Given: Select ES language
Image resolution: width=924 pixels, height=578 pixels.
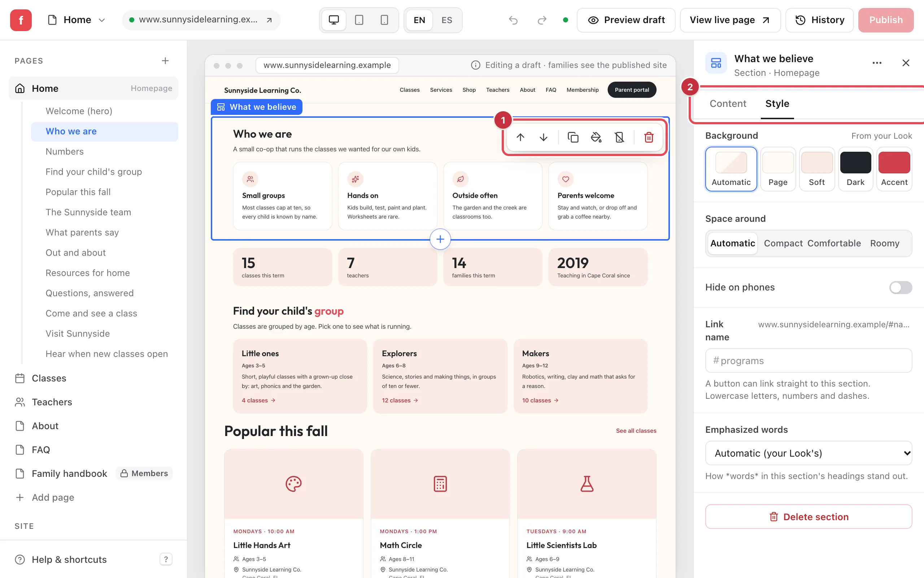Looking at the screenshot, I should pos(447,20).
